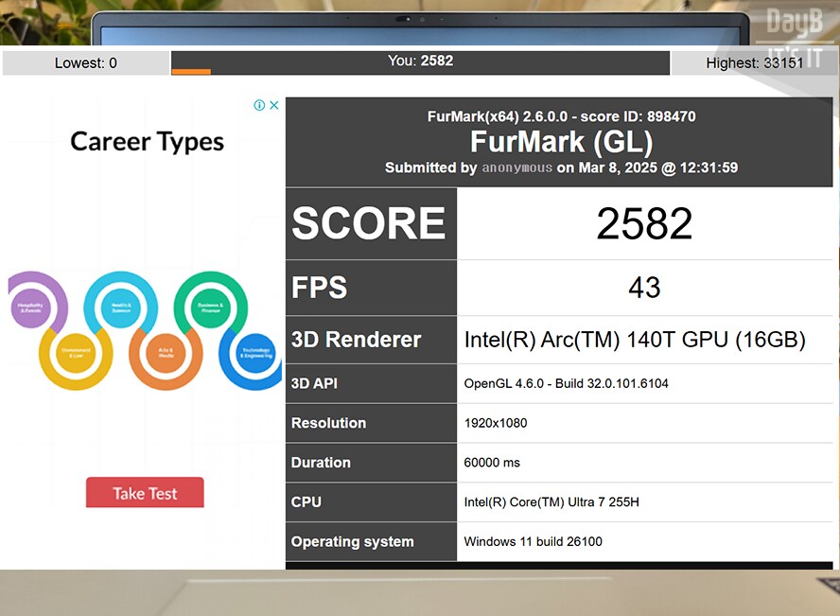
Task: Click the anonymous submitter name
Action: (516, 167)
